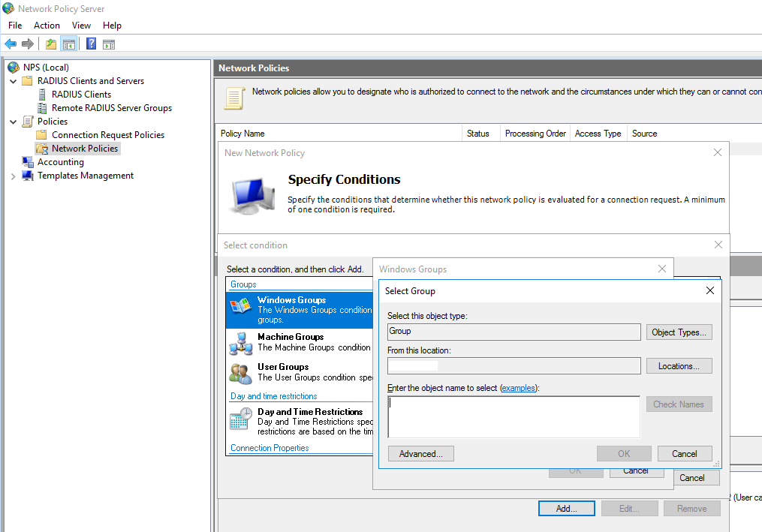Screen dimensions: 762x532
Task: Click the Up One Level folder icon
Action: pyautogui.click(x=50, y=44)
